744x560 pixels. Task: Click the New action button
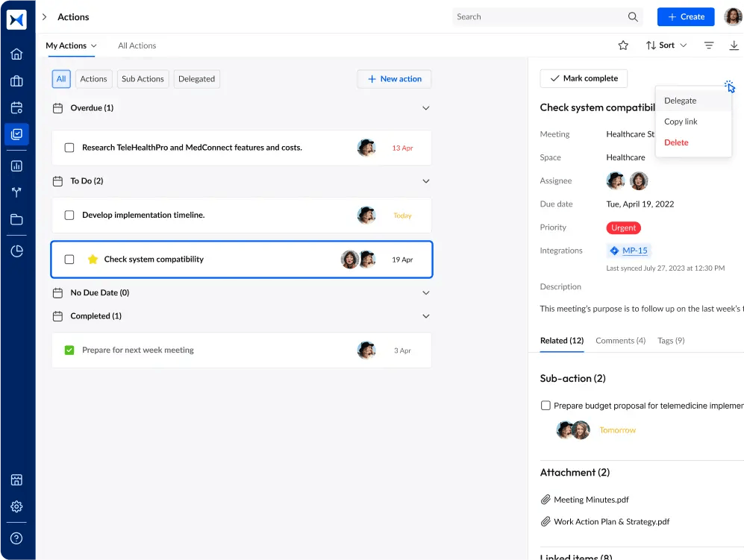pyautogui.click(x=394, y=79)
